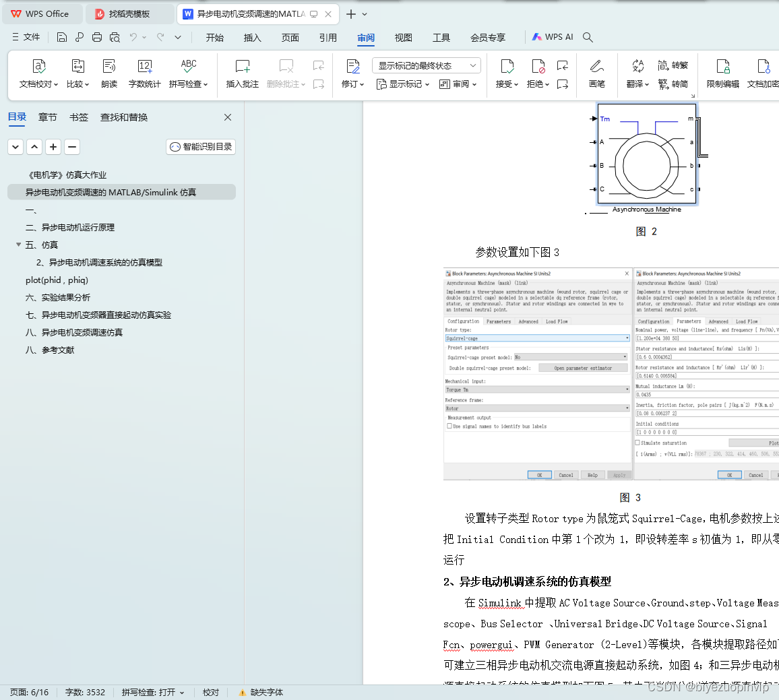Switch to the 页面 ribbon tab

pos(290,38)
